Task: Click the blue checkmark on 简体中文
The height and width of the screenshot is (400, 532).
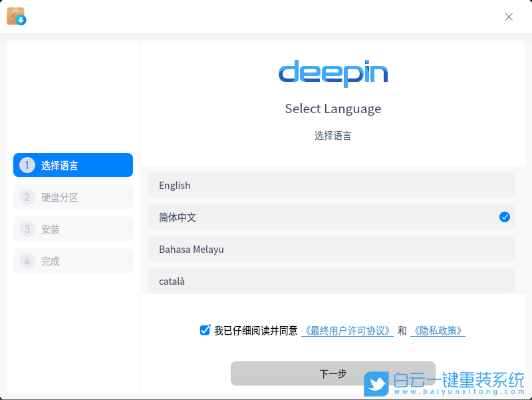Action: pyautogui.click(x=504, y=217)
